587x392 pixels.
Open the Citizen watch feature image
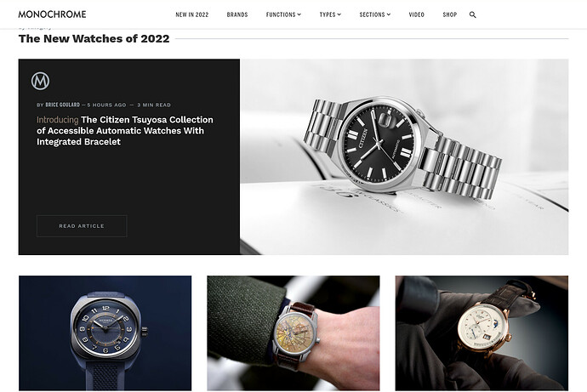404,156
